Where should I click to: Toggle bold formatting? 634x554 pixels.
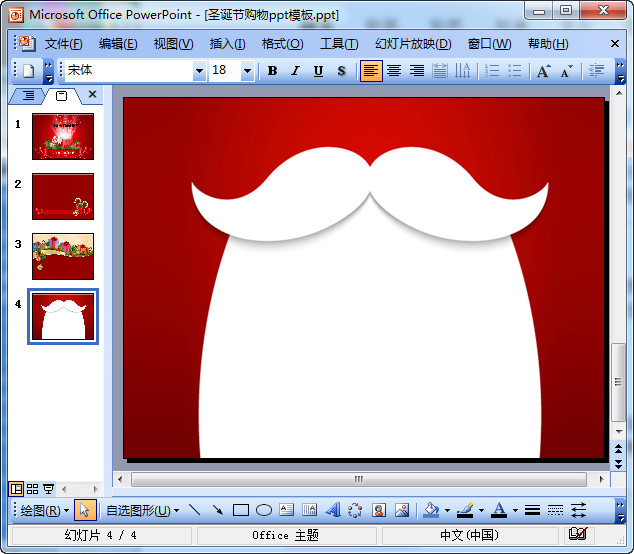[272, 71]
